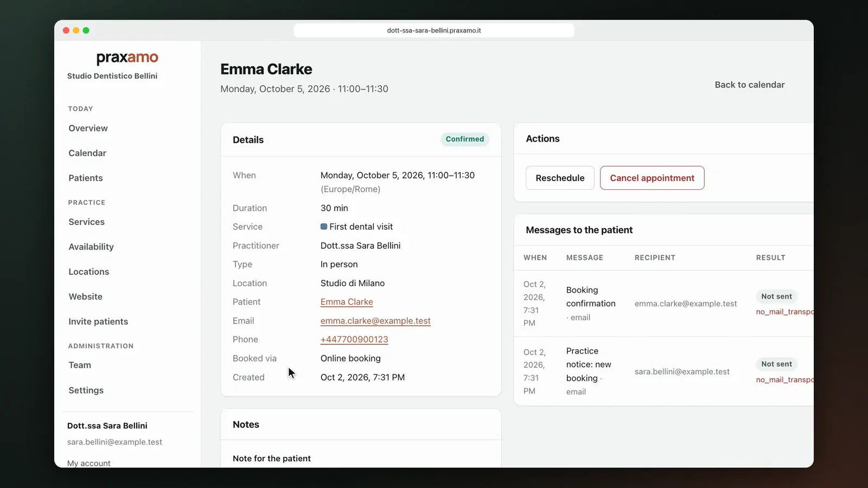Open Invite patients
The width and height of the screenshot is (868, 488).
pyautogui.click(x=98, y=322)
